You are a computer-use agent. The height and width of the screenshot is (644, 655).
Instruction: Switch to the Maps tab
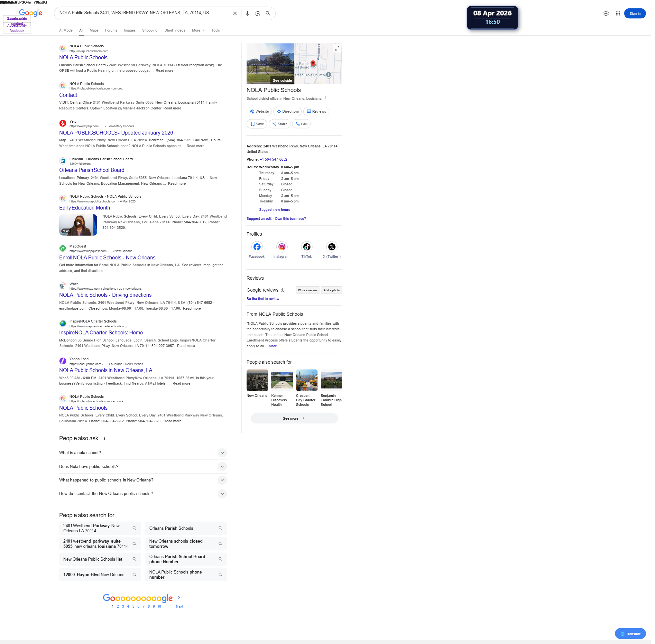click(94, 31)
